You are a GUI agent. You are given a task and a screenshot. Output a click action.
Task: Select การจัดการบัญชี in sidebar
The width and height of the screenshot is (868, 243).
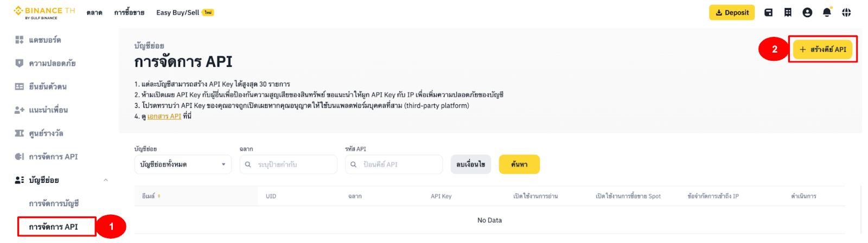click(54, 203)
